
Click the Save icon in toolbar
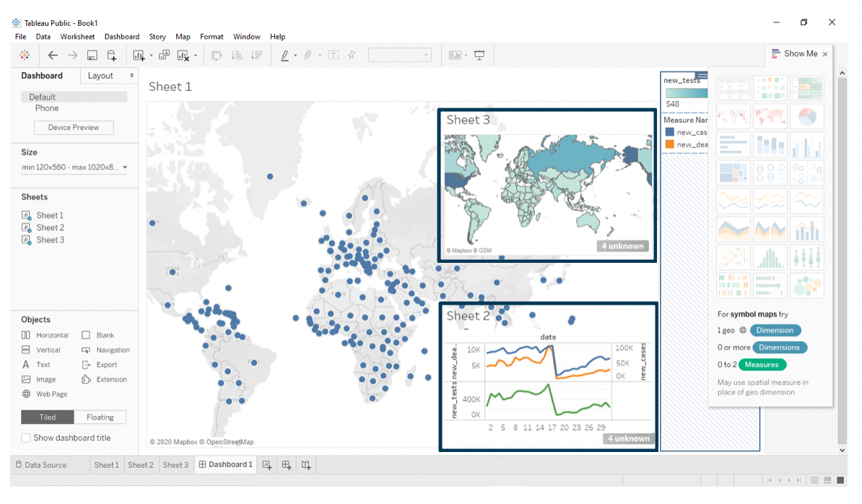[x=92, y=55]
